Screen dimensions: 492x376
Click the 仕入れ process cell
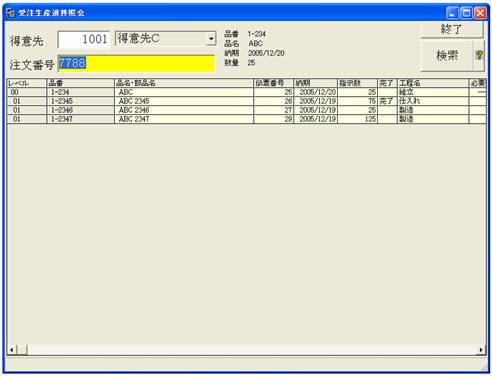point(433,101)
